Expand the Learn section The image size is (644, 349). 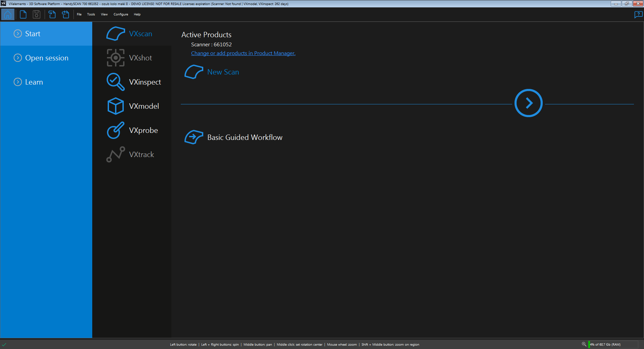pyautogui.click(x=34, y=82)
